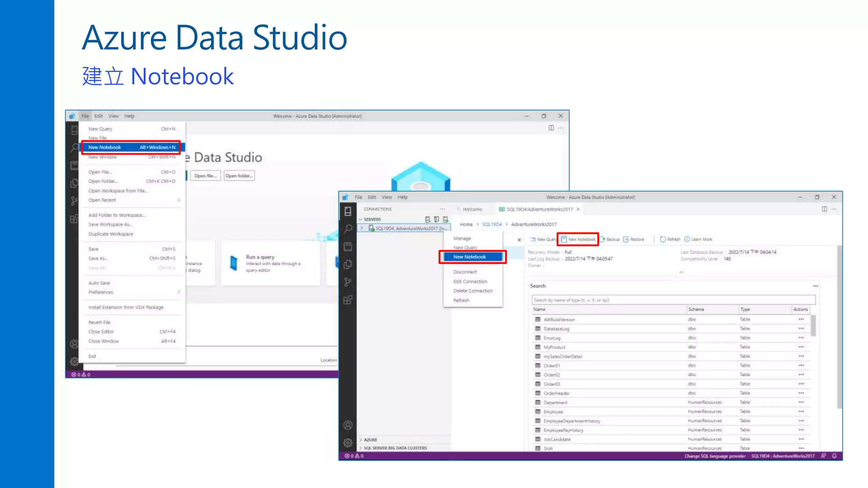Collapse the SERVERS section

tap(361, 219)
